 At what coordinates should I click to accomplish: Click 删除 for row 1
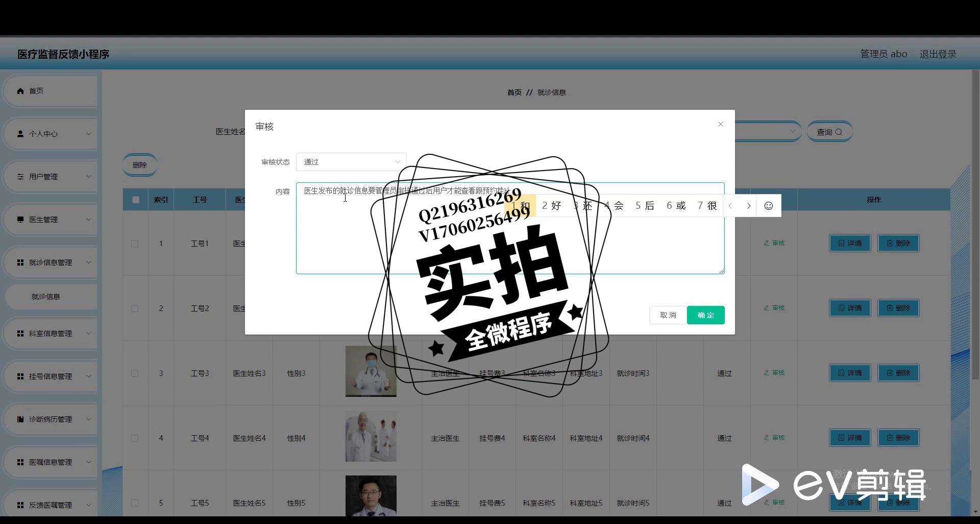(x=898, y=243)
